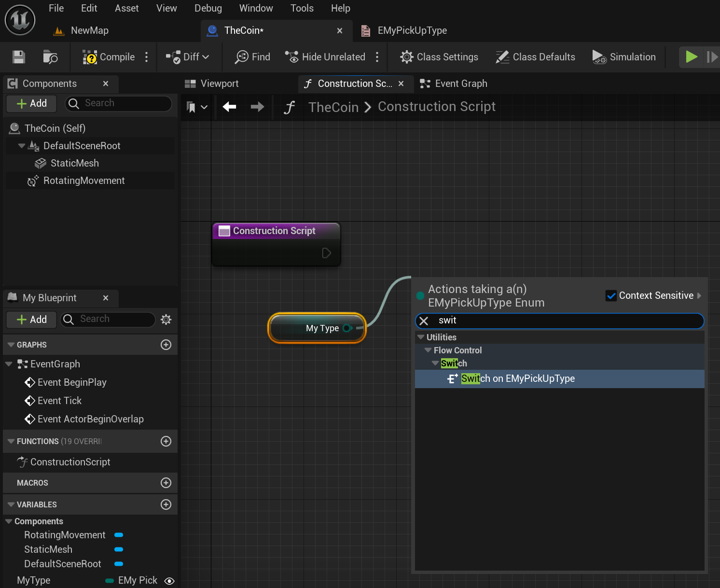
Task: Clear the action search text
Action: point(424,321)
